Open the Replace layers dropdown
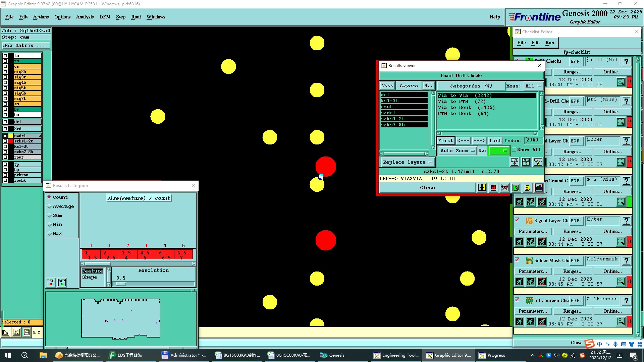 [x=408, y=162]
